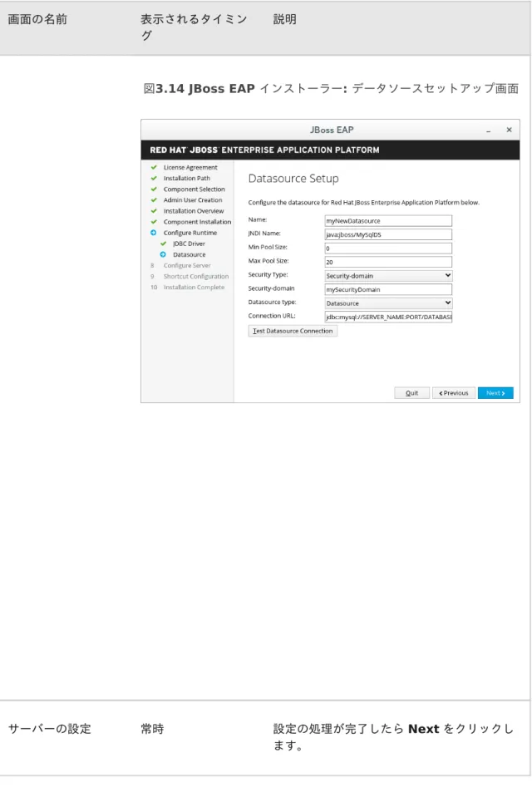
Task: Select Component Installation step
Action: [197, 222]
